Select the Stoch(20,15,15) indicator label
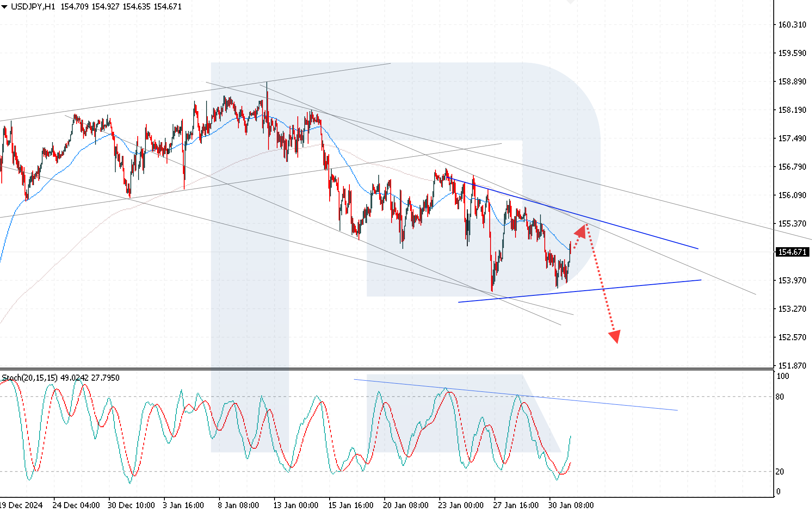The width and height of the screenshot is (812, 515). pyautogui.click(x=30, y=378)
